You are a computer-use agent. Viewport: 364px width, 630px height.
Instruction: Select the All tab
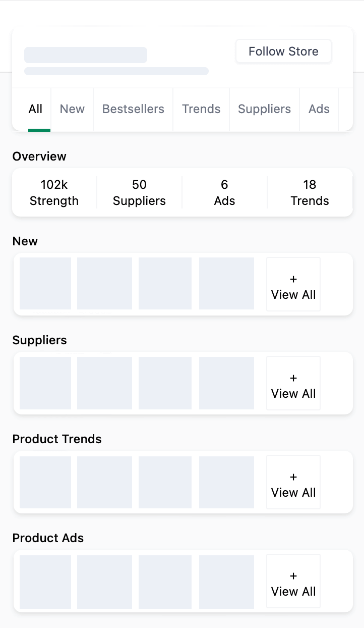35,109
